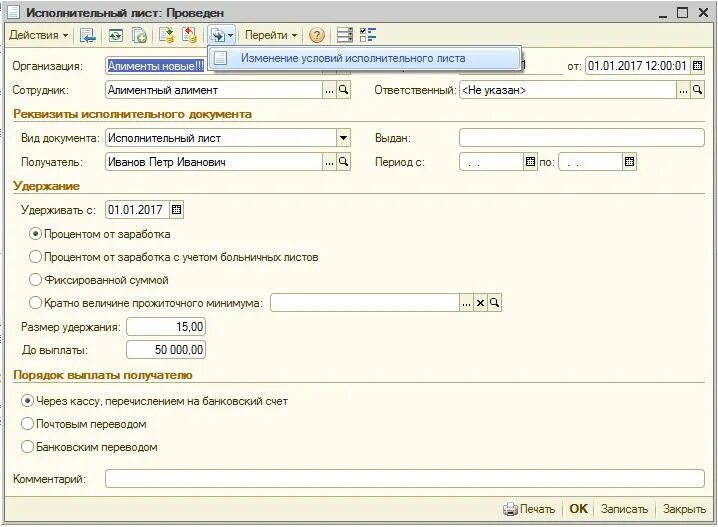Open calendar for the document date field
This screenshot has height=527, width=718.
tap(697, 65)
